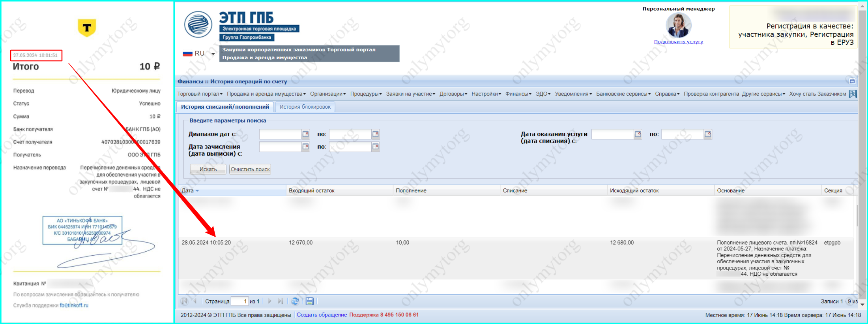Click the save/export disk icon

(x=310, y=301)
